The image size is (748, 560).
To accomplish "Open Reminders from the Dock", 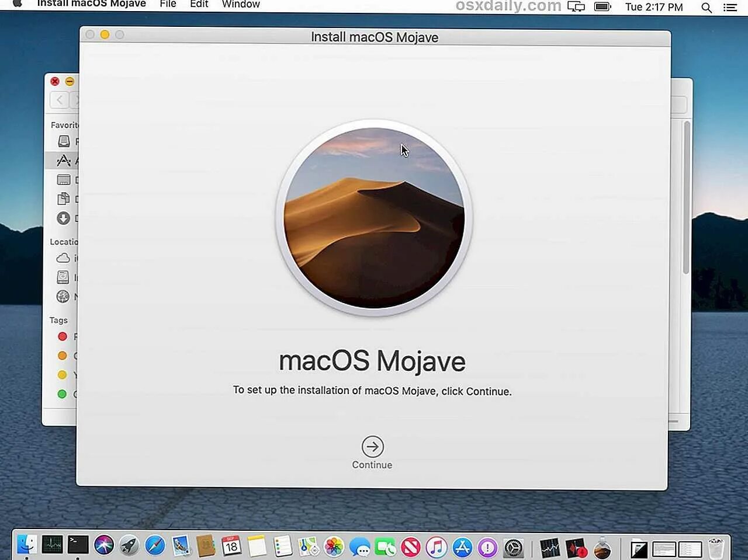I will pyautogui.click(x=283, y=546).
